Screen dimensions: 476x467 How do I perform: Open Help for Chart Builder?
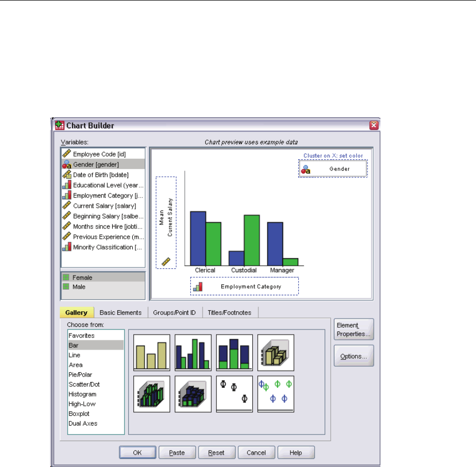pyautogui.click(x=296, y=453)
